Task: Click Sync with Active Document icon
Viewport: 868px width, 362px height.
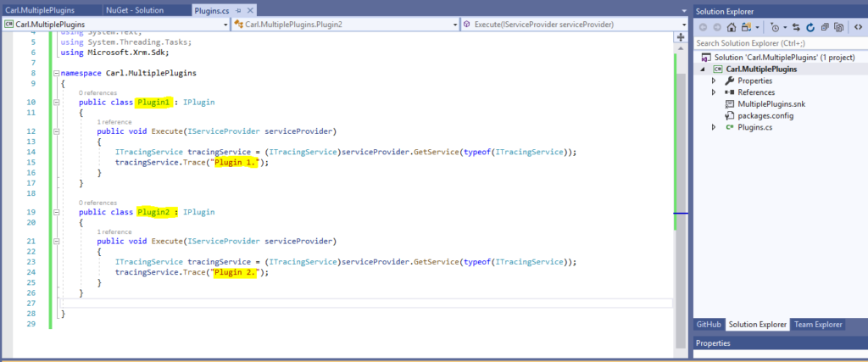Action: [x=796, y=27]
